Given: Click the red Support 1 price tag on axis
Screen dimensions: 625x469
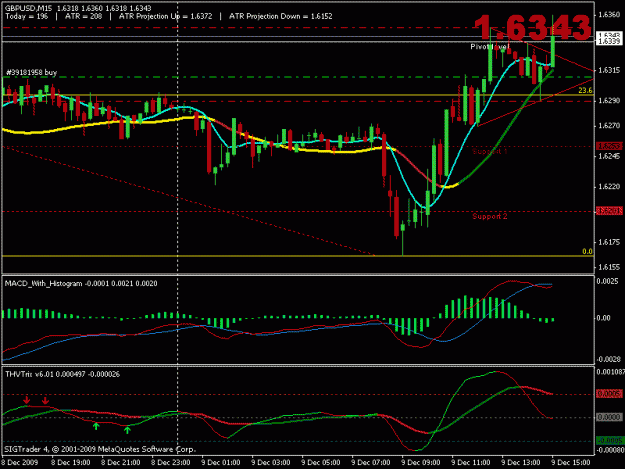Looking at the screenshot, I should 609,146.
